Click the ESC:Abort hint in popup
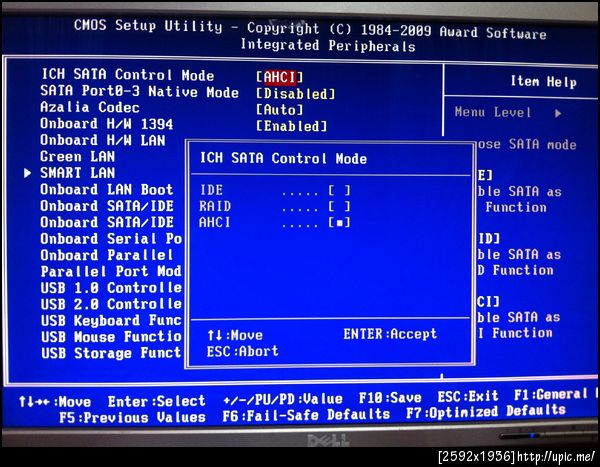 (x=243, y=351)
